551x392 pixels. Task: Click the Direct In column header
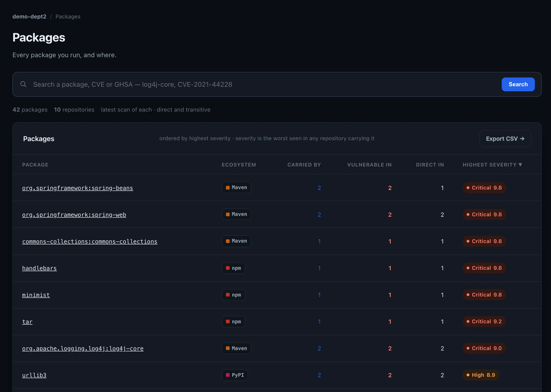click(x=430, y=165)
